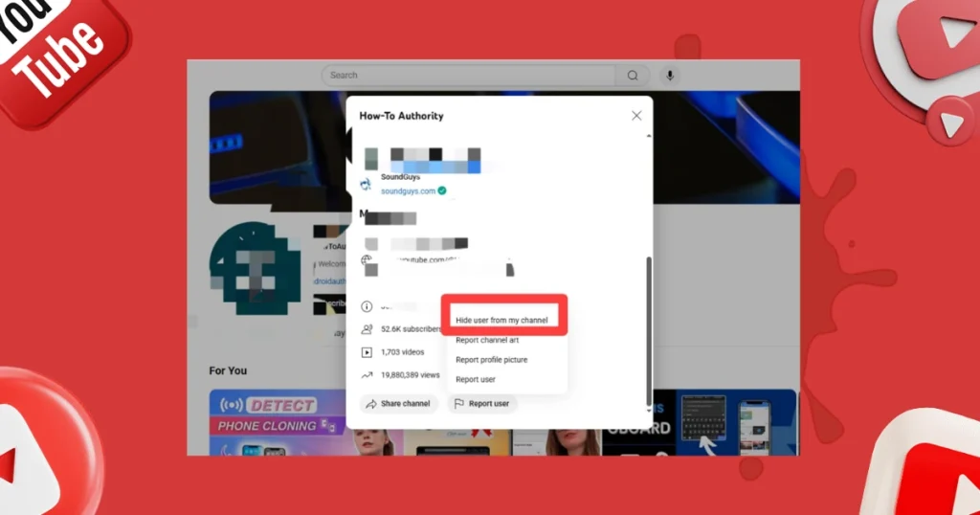Select 'Hide user from my channel'
This screenshot has height=515, width=980.
tap(501, 320)
